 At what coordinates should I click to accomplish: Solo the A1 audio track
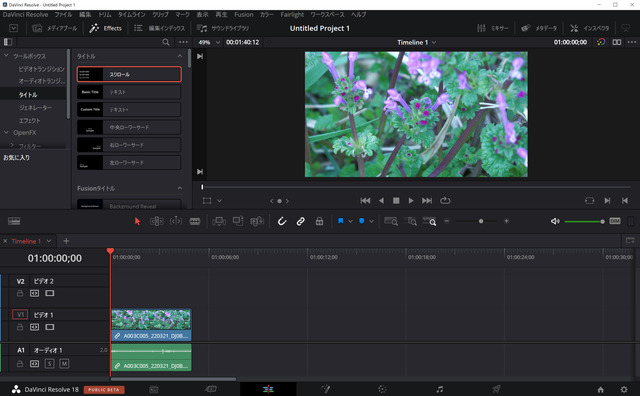point(49,363)
